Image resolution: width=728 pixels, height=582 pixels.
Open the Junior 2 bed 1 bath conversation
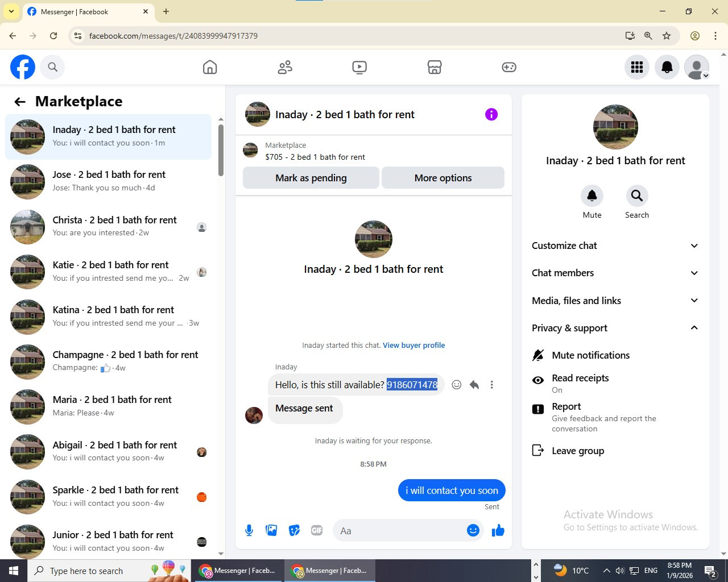click(108, 542)
